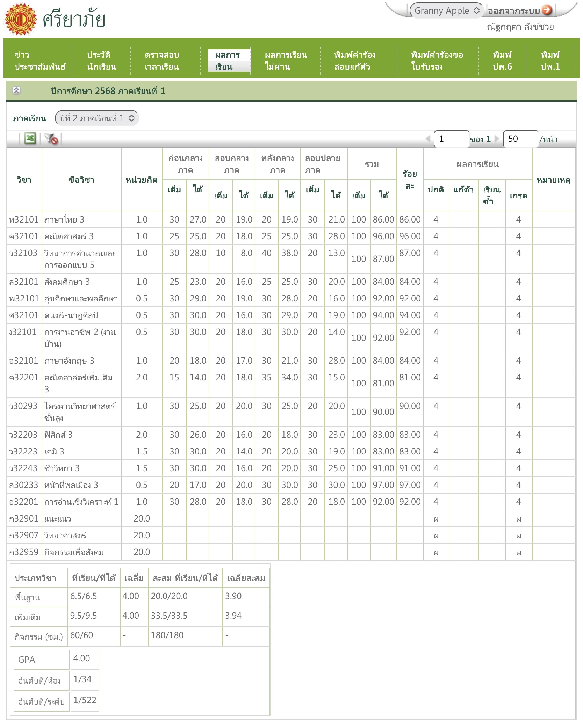The height and width of the screenshot is (728, 583).
Task: Go to previous page arrow
Action: (x=428, y=139)
